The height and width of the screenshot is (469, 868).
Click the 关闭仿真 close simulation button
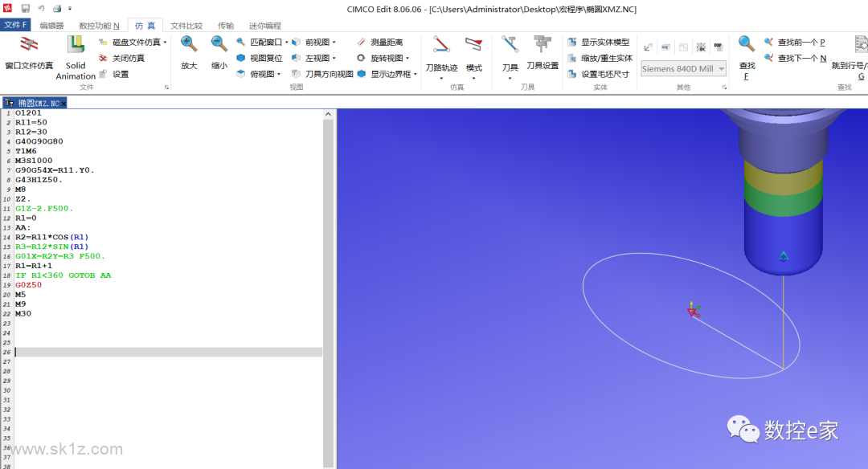click(x=122, y=58)
